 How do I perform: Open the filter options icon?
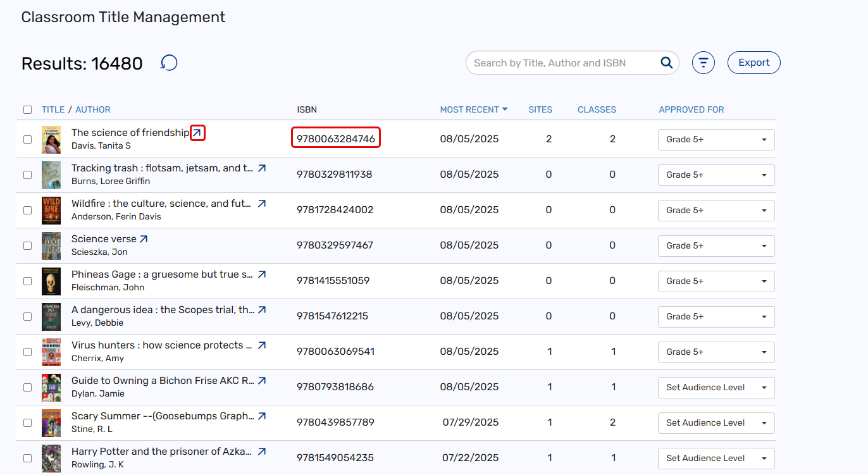[703, 63]
